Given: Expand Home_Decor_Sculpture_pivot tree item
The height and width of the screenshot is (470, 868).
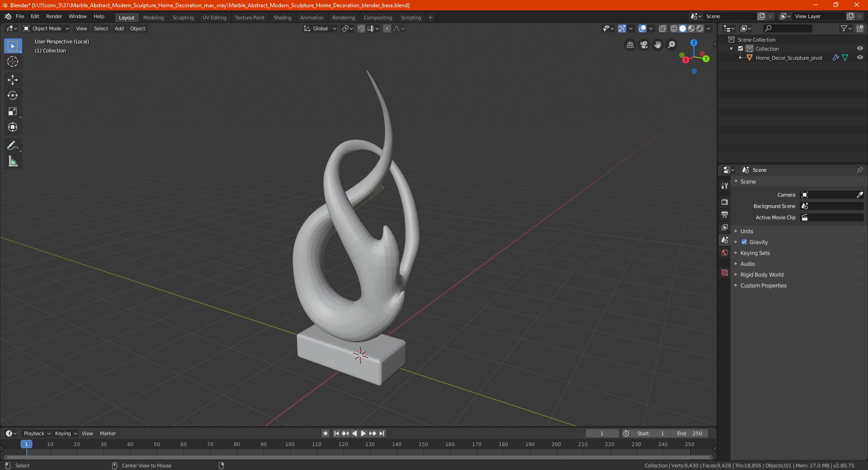Looking at the screenshot, I should point(741,57).
